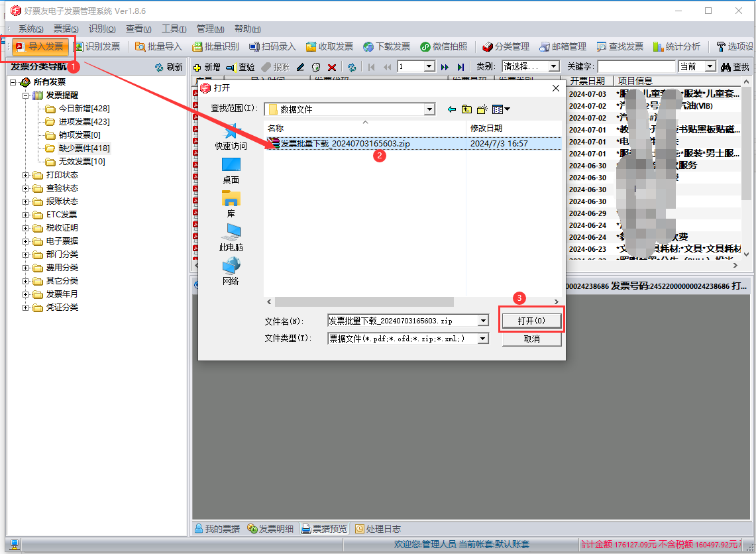Open 选项设置 at the toolbar end
This screenshot has height=554, width=756.
(734, 47)
